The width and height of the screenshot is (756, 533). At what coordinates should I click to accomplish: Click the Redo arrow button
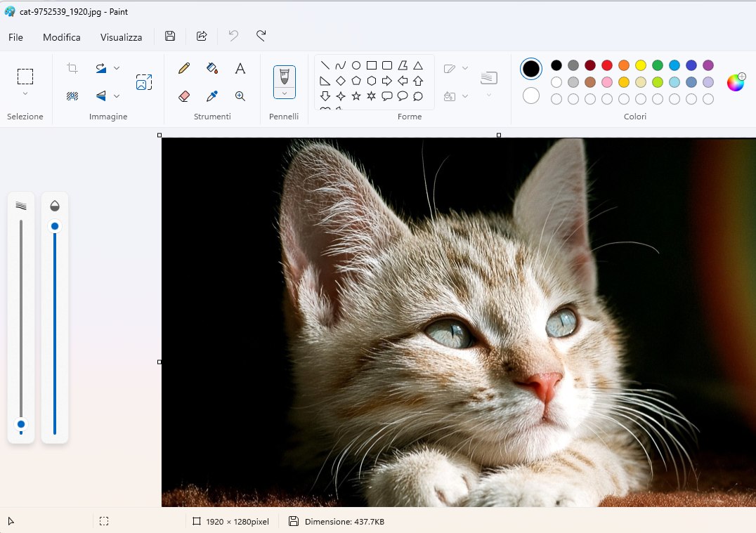pos(260,36)
